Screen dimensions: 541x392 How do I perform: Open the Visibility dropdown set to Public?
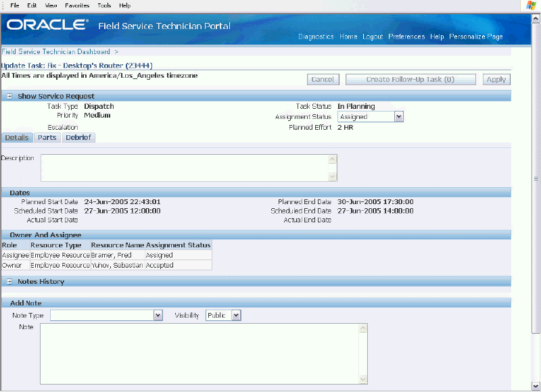coord(236,315)
